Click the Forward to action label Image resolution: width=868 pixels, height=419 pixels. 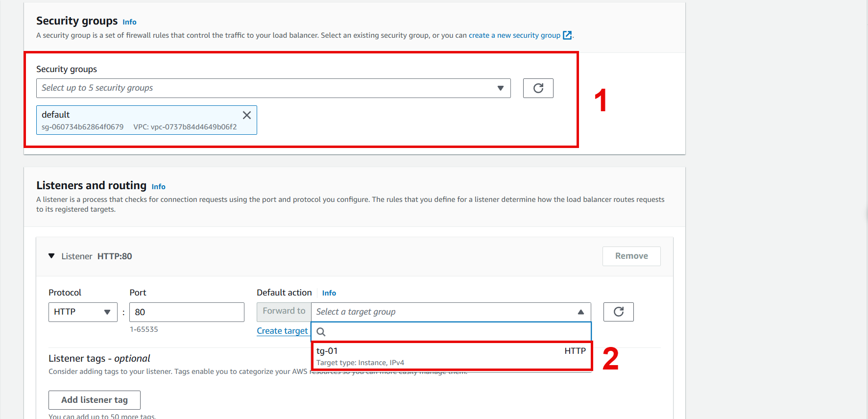coord(284,311)
